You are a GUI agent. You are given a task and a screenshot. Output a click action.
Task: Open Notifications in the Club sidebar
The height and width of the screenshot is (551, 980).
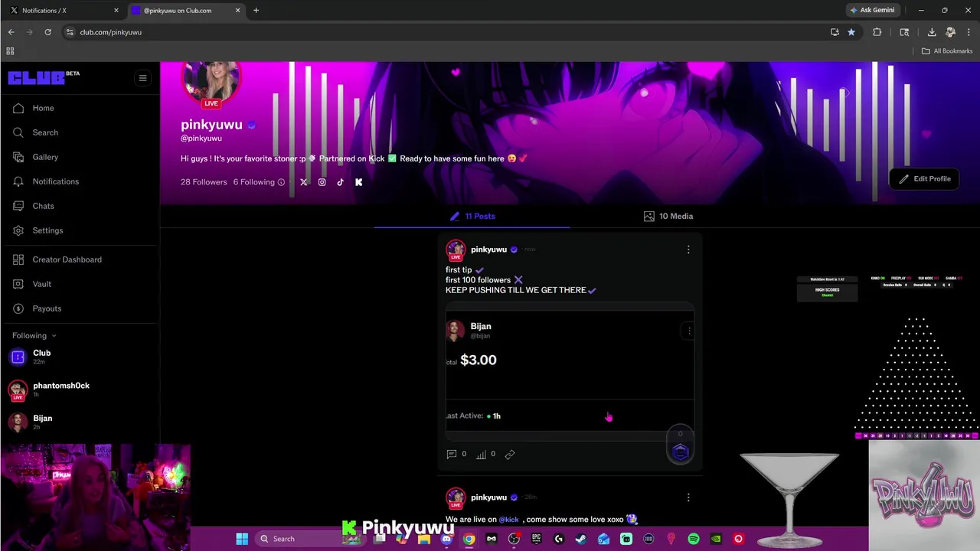tap(45, 181)
